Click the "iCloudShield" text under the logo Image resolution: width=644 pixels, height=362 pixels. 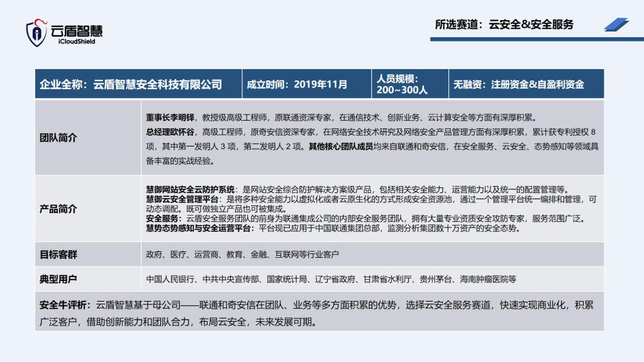pos(77,41)
